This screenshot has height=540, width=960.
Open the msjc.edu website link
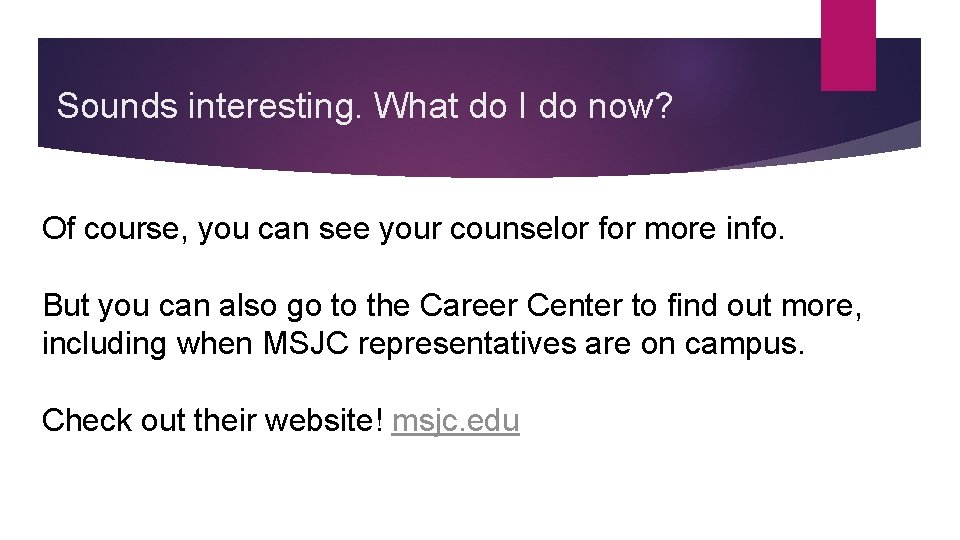click(456, 421)
